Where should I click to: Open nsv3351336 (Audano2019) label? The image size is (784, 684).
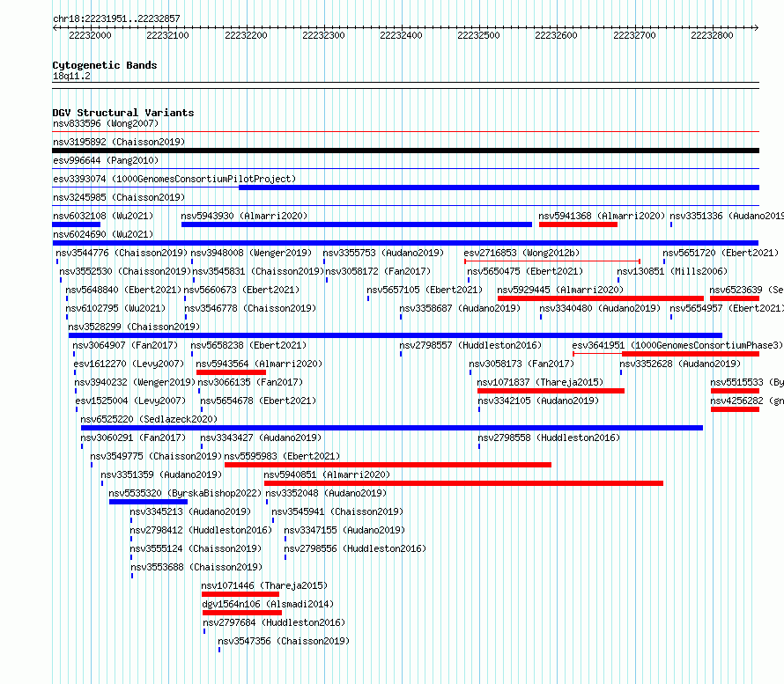[x=727, y=216]
